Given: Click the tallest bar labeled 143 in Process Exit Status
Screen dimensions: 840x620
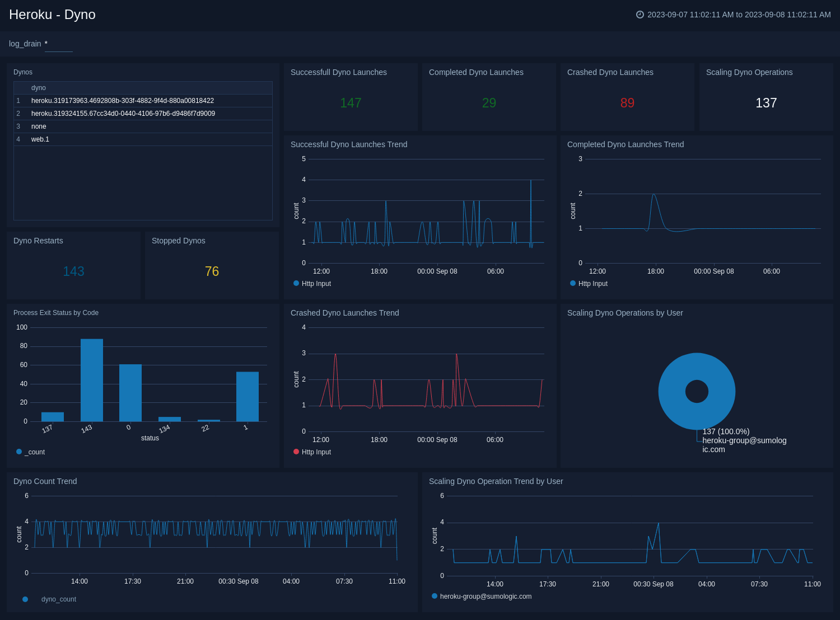Looking at the screenshot, I should coord(91,378).
